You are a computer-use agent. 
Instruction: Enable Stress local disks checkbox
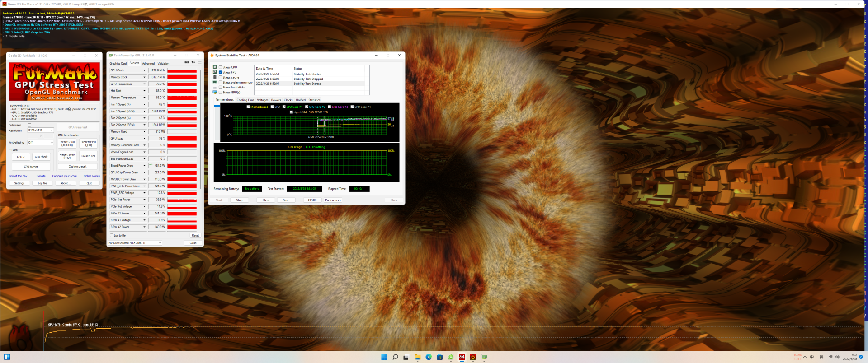point(220,87)
